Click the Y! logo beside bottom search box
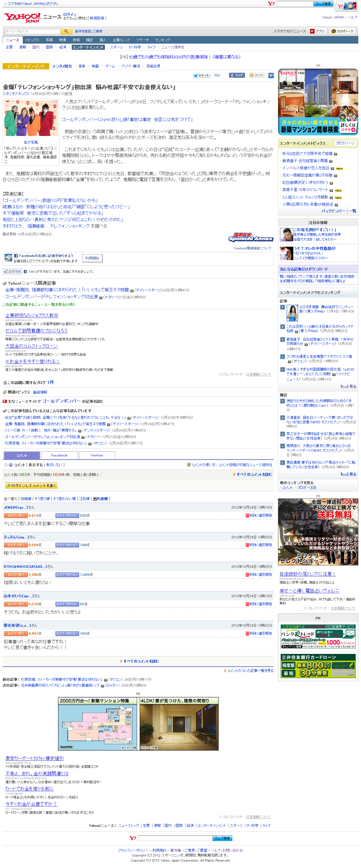The height and width of the screenshot is (868, 361). pos(133,838)
